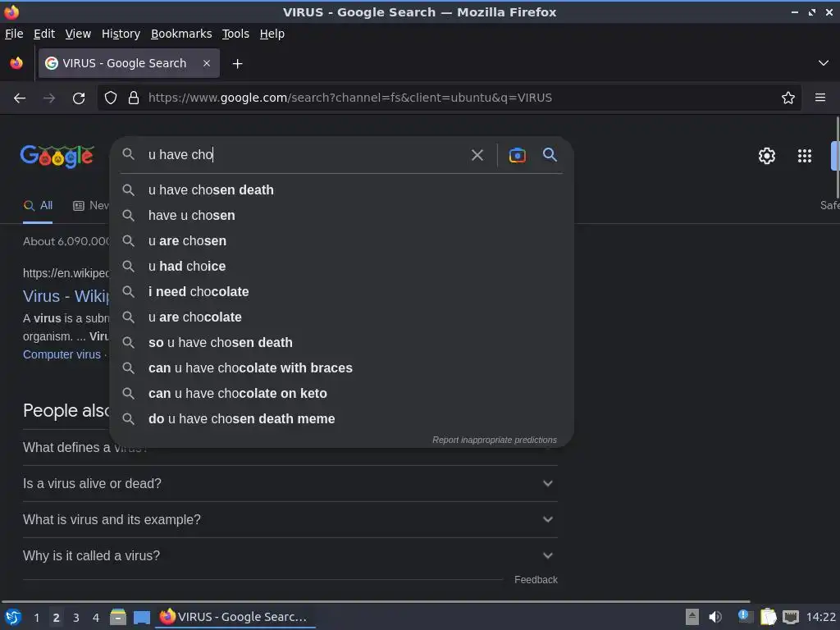
Task: Search by image using the camera icon
Action: [x=517, y=155]
